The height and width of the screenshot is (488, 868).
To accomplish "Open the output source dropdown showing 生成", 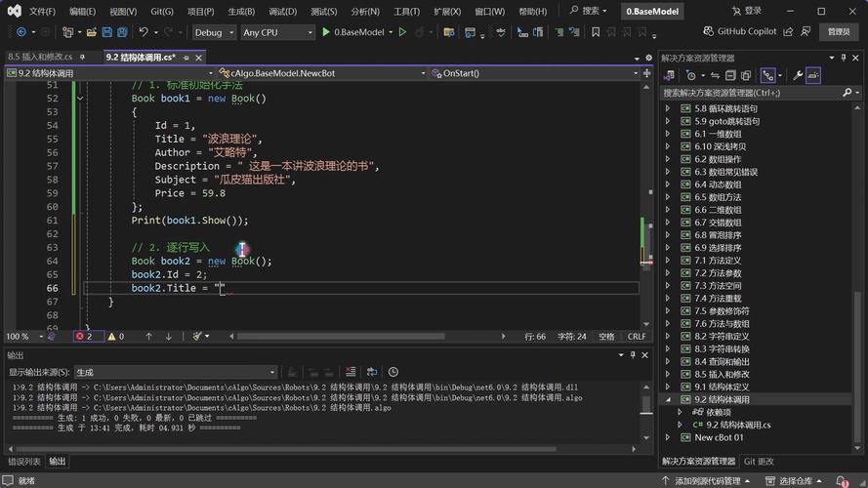I will click(x=176, y=372).
